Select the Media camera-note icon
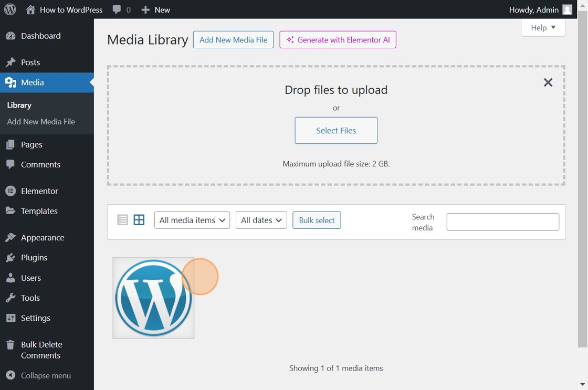The width and height of the screenshot is (588, 390). tap(10, 82)
